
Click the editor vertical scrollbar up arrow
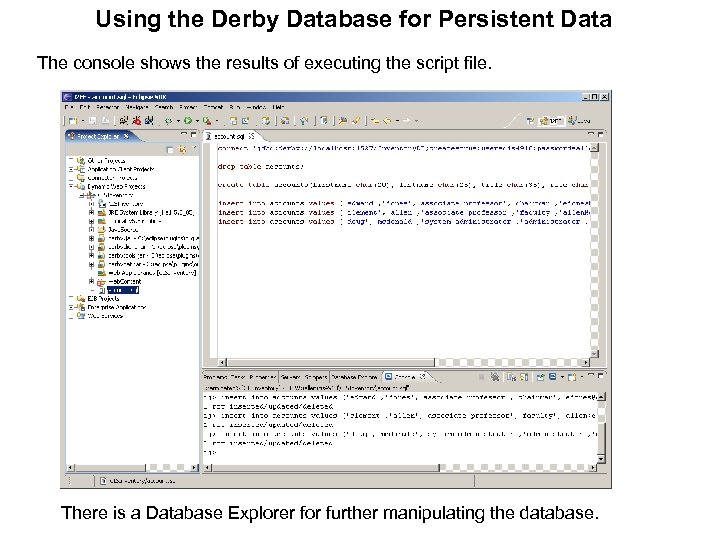[594, 148]
